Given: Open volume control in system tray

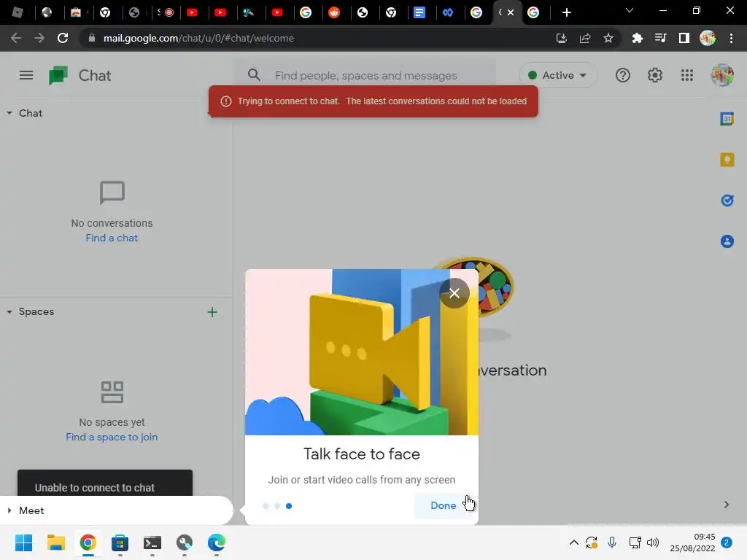Looking at the screenshot, I should 653,542.
